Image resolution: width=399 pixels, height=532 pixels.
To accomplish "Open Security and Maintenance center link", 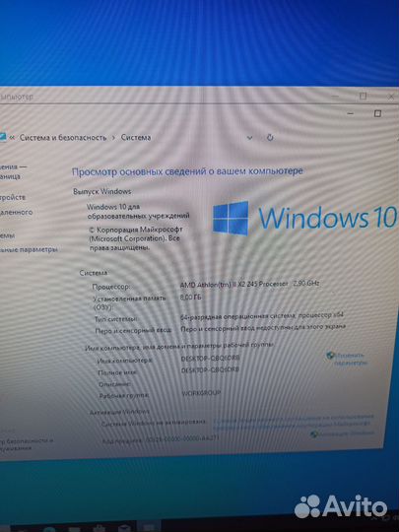I will [26, 444].
